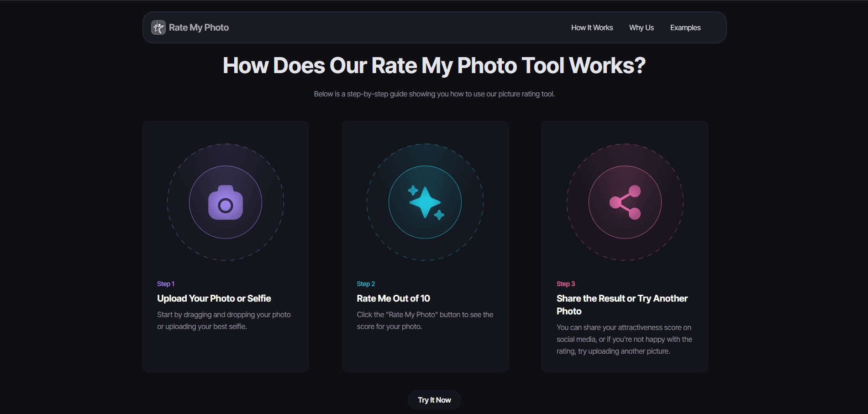Select the purple Step 1 label
Screen dimensions: 868x414
166,284
